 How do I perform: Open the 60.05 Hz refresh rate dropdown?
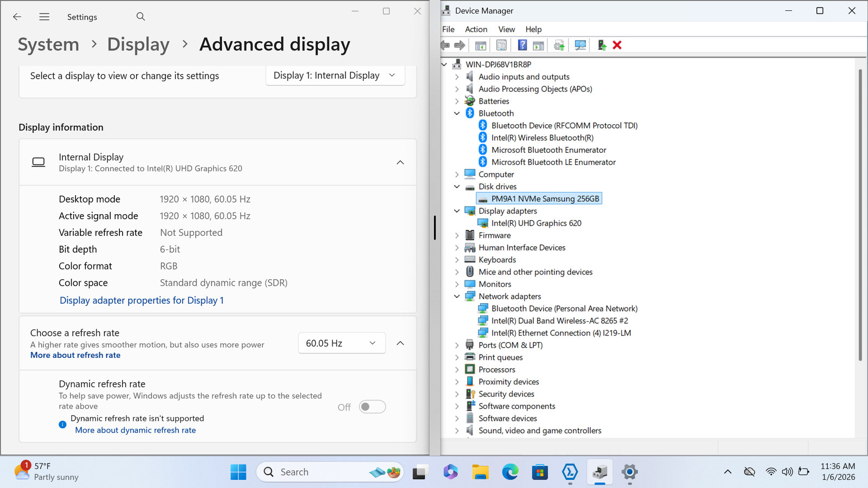coord(342,343)
